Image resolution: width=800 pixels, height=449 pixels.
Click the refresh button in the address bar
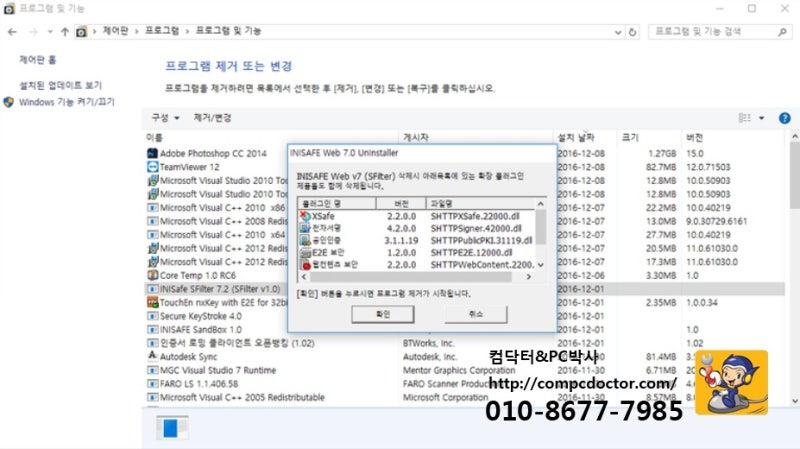633,32
